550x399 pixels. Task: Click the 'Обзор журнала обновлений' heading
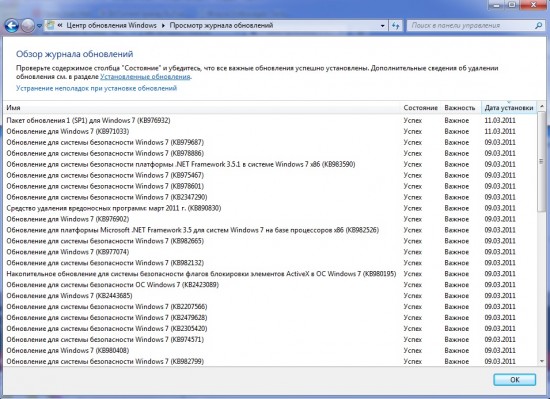click(x=74, y=54)
